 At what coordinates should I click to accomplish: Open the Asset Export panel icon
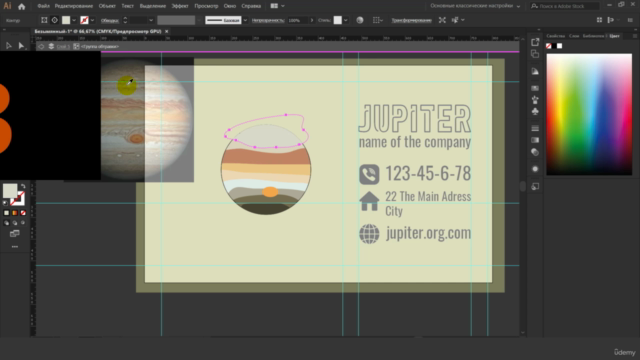click(x=535, y=42)
